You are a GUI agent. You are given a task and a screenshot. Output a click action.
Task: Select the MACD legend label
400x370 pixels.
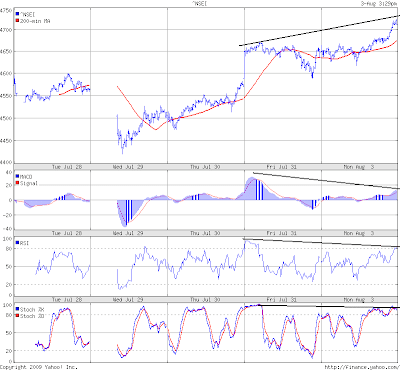point(26,177)
